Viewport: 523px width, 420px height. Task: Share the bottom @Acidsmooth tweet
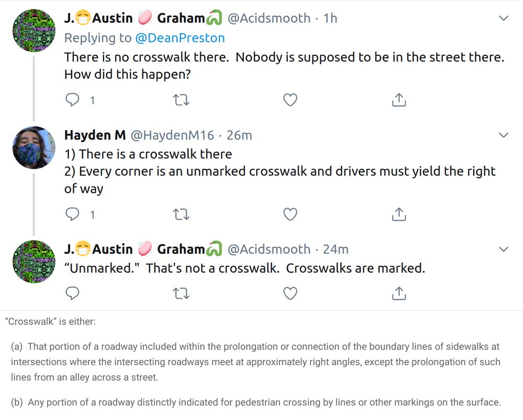(x=399, y=293)
